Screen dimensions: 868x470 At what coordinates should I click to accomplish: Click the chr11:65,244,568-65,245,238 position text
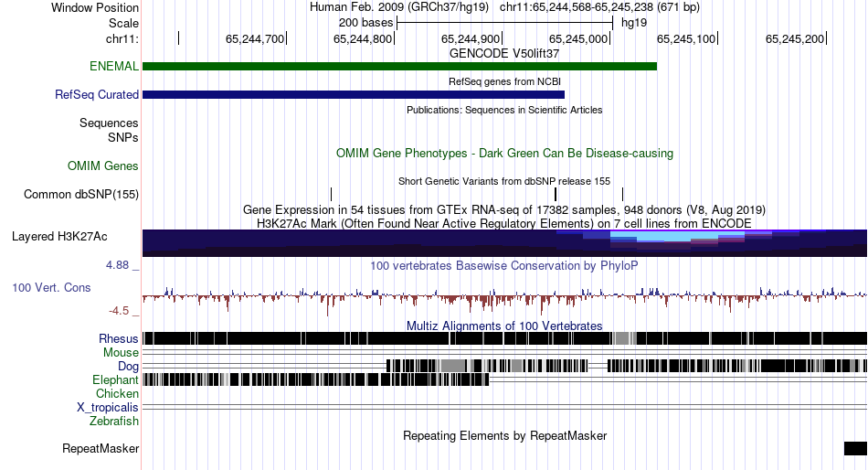pos(599,7)
